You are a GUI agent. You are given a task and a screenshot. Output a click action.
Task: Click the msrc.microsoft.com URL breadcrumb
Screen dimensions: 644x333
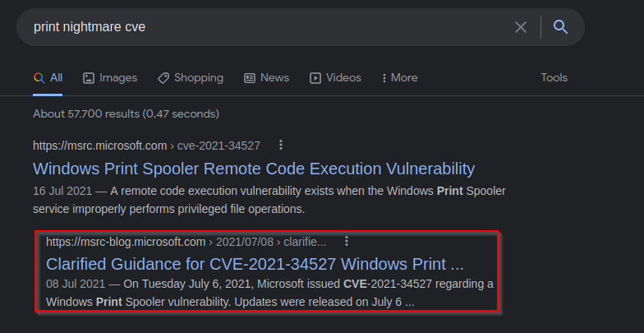(146, 146)
